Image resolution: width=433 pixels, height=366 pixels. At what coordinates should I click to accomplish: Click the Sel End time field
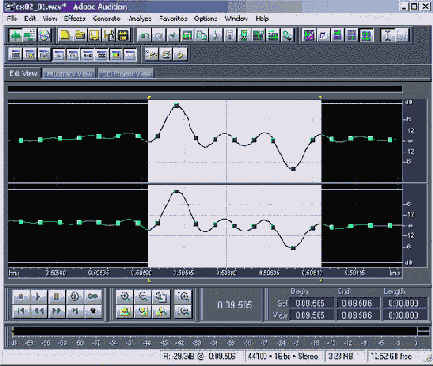tap(357, 303)
